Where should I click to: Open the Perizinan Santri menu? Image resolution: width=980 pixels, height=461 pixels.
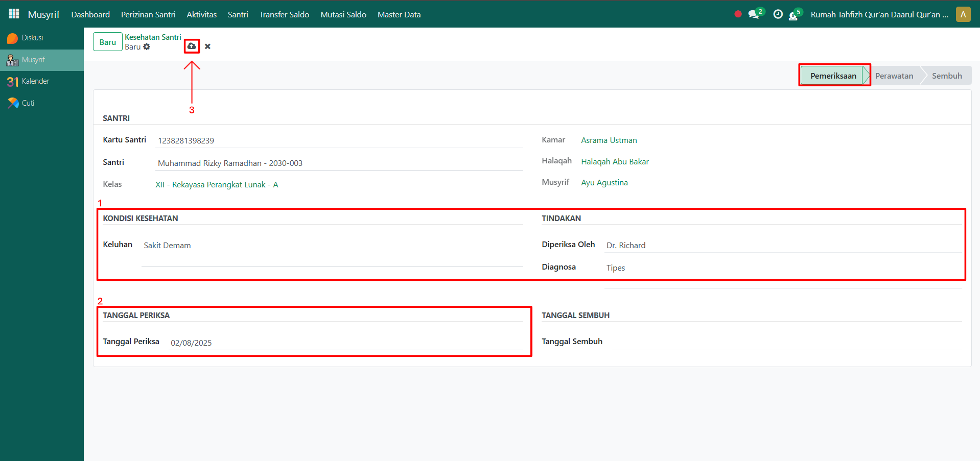click(x=148, y=15)
